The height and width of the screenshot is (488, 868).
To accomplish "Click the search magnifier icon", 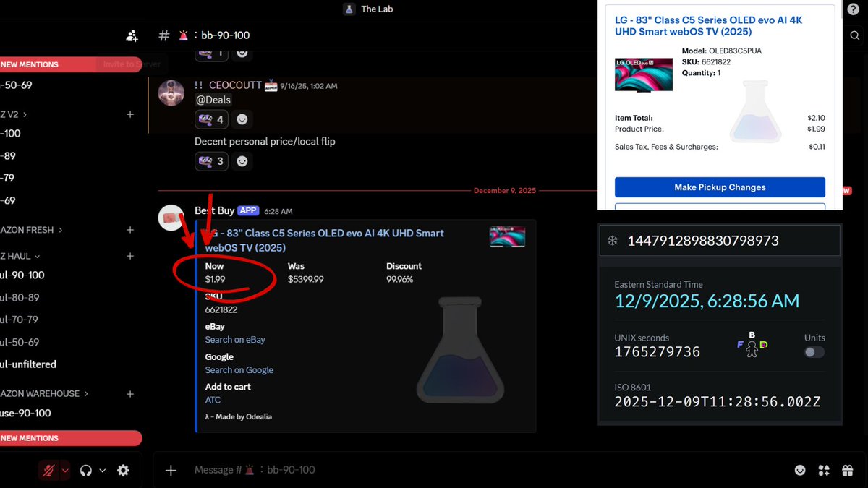I will coord(856,35).
